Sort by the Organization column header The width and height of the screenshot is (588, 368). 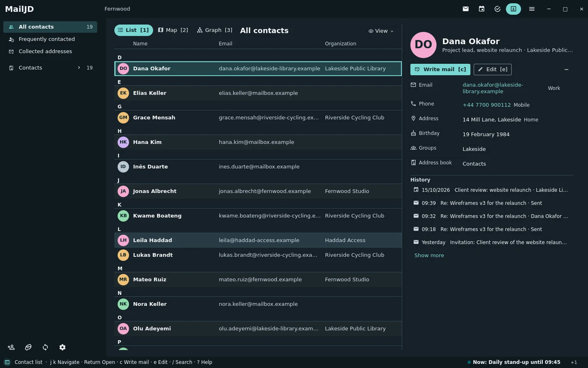341,44
